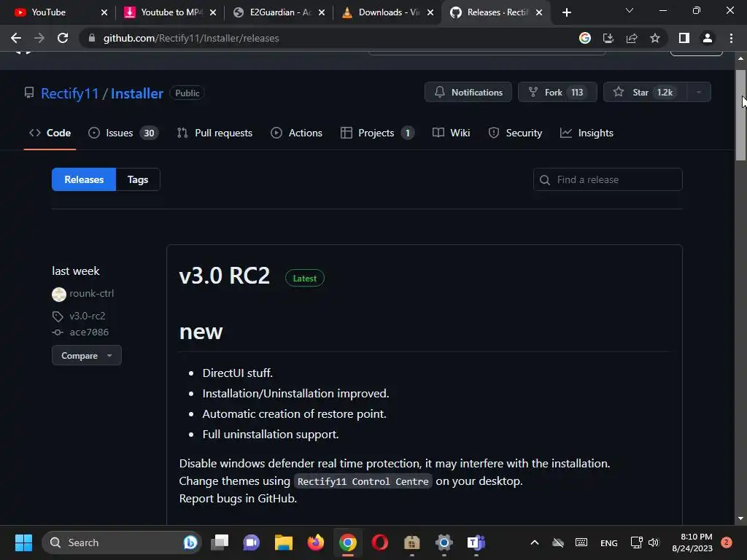Open the volume control in system tray

tap(654, 542)
